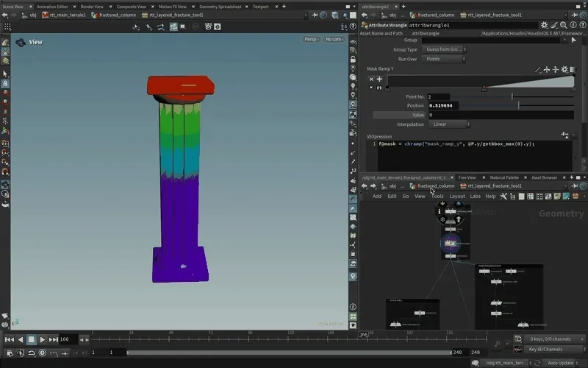This screenshot has width=588, height=368.
Task: Remove the ramp point with the X icon
Action: (370, 79)
